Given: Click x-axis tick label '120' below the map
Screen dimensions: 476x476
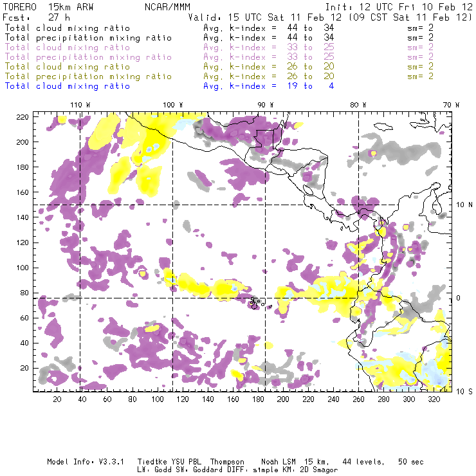Looking at the screenshot, I should pyautogui.click(x=183, y=399).
